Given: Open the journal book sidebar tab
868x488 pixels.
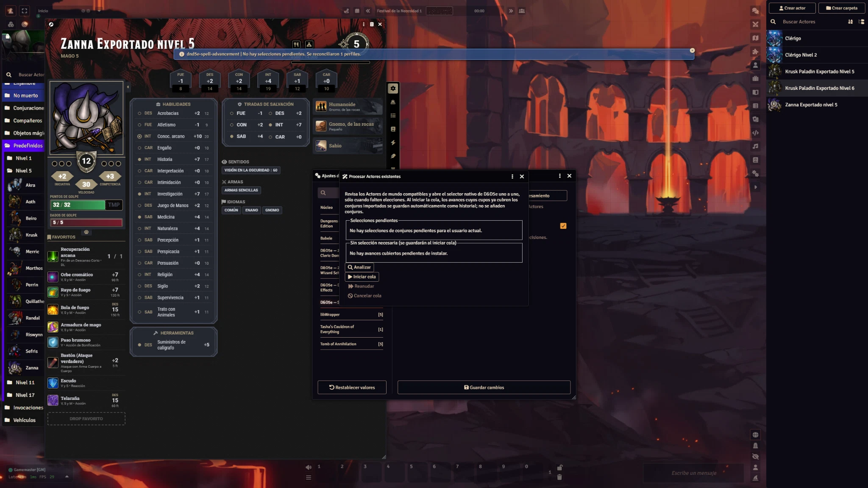Looking at the screenshot, I should 755,92.
